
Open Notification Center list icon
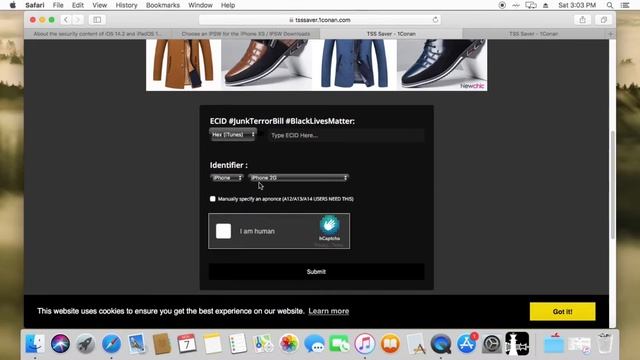click(x=625, y=5)
